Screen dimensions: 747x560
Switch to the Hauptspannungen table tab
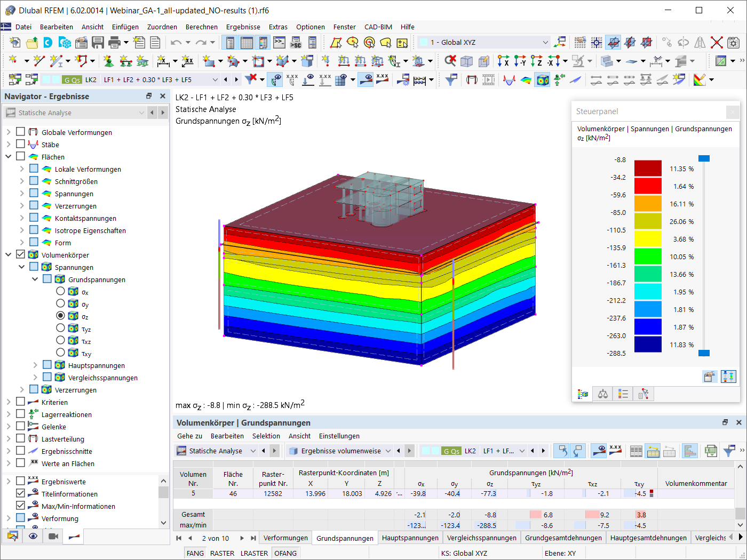point(410,538)
